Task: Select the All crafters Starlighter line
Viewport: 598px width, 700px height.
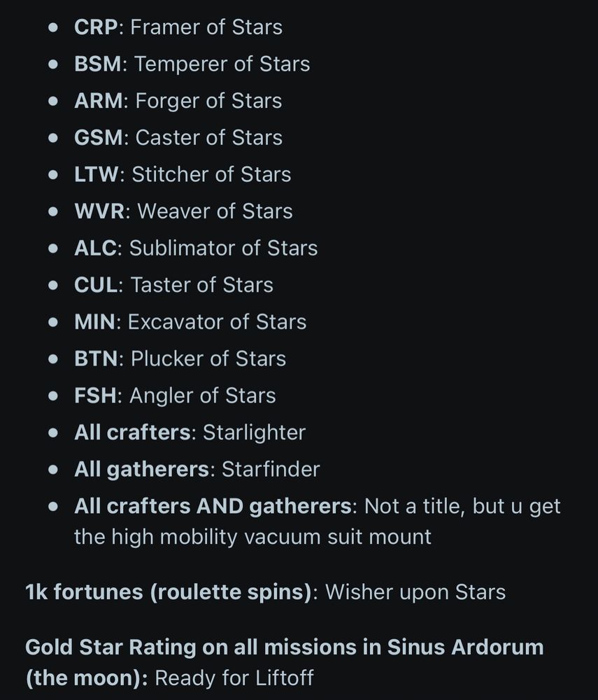Action: point(190,432)
